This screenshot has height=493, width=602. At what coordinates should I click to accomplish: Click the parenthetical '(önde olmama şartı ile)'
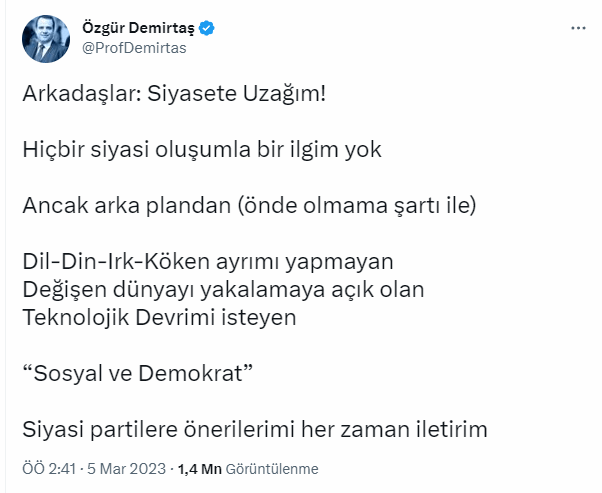pos(368,206)
